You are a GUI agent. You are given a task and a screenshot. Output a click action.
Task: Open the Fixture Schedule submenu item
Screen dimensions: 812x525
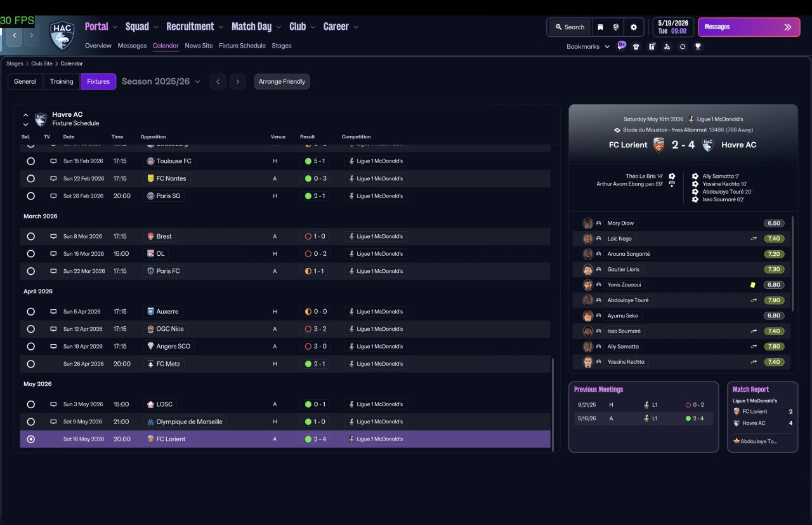coord(242,46)
